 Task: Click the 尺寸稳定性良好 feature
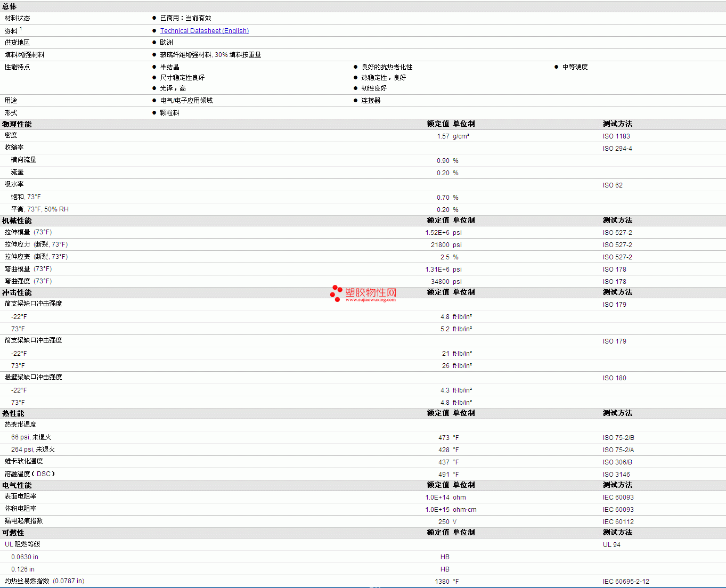point(182,78)
